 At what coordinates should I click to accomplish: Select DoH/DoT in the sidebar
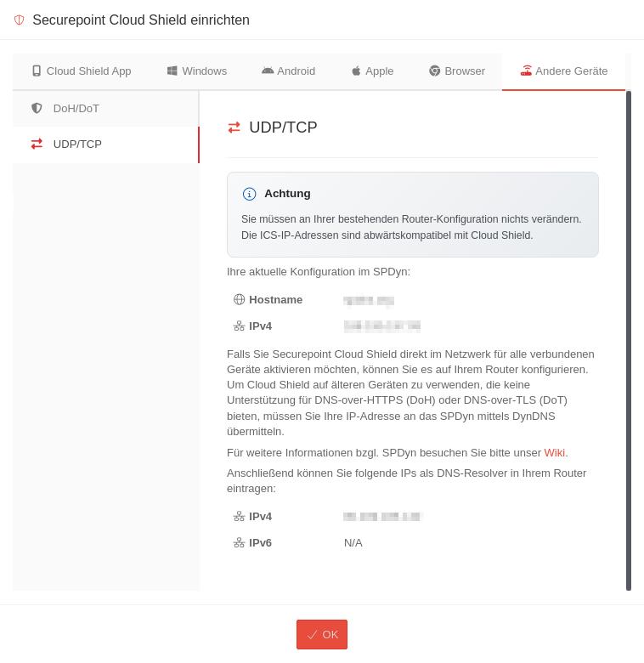pos(76,108)
